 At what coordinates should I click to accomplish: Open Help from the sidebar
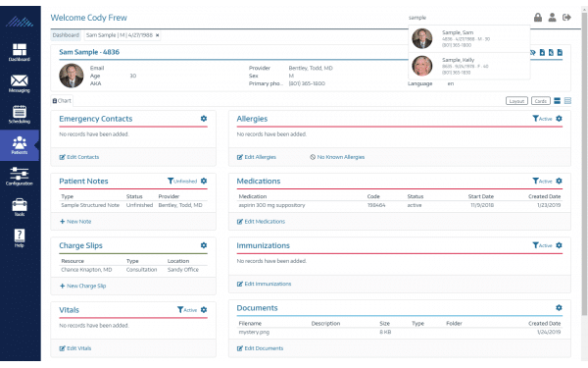(x=20, y=238)
